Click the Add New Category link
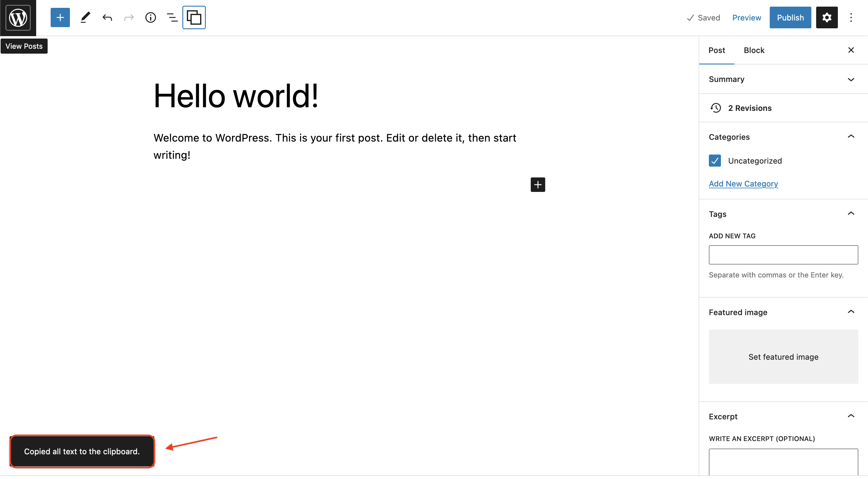 coord(743,183)
